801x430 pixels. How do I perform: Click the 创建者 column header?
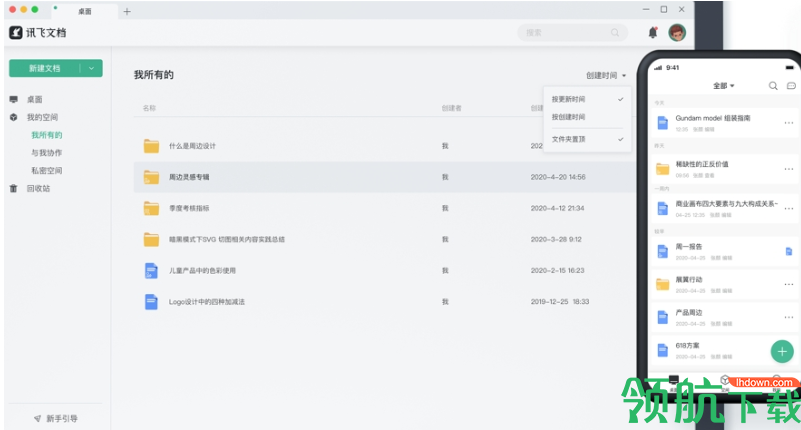click(452, 108)
